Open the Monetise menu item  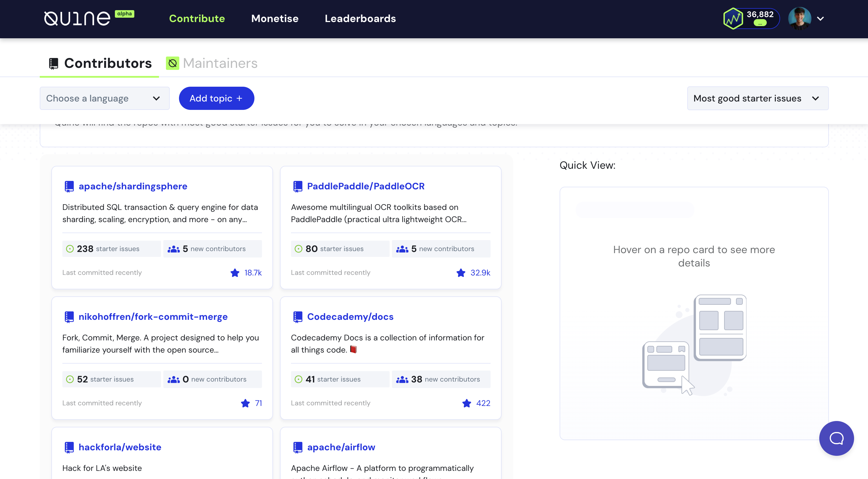click(x=275, y=19)
